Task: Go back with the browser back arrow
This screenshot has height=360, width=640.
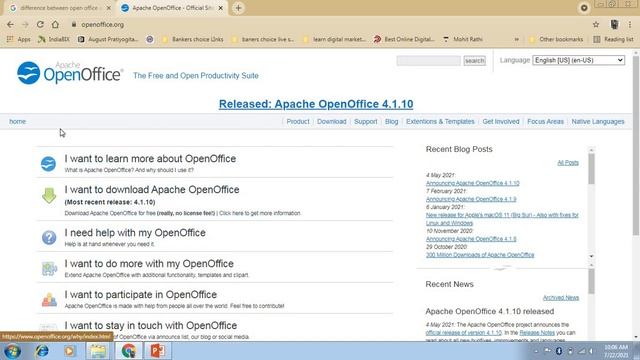Action: 10,24
